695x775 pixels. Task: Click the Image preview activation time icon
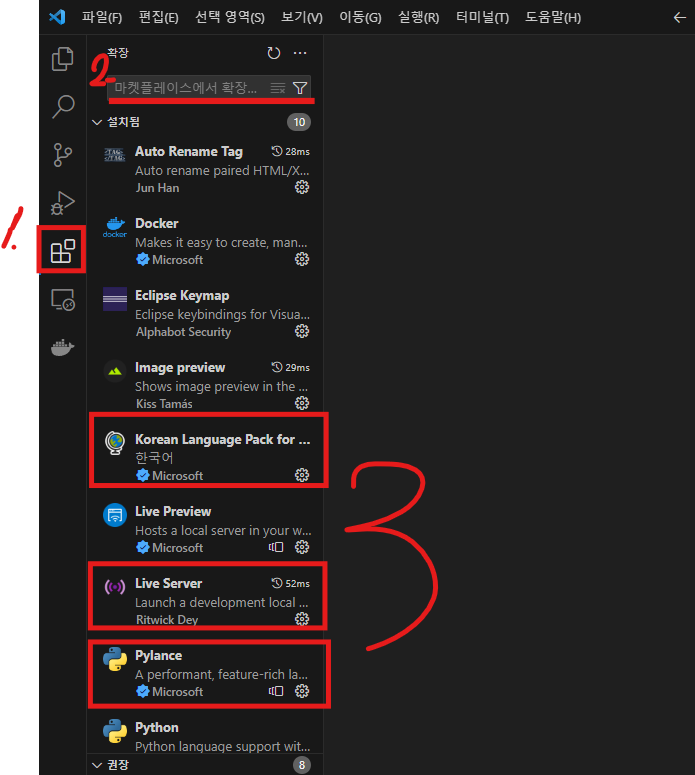coord(277,367)
